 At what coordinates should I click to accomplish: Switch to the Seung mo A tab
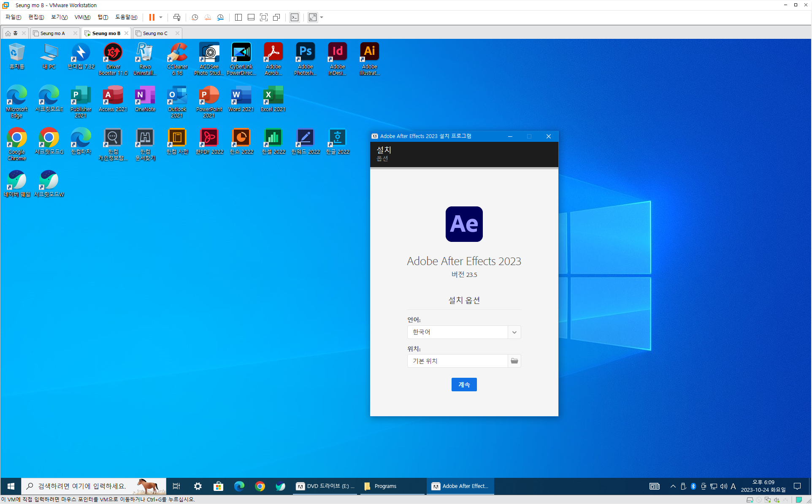point(53,33)
